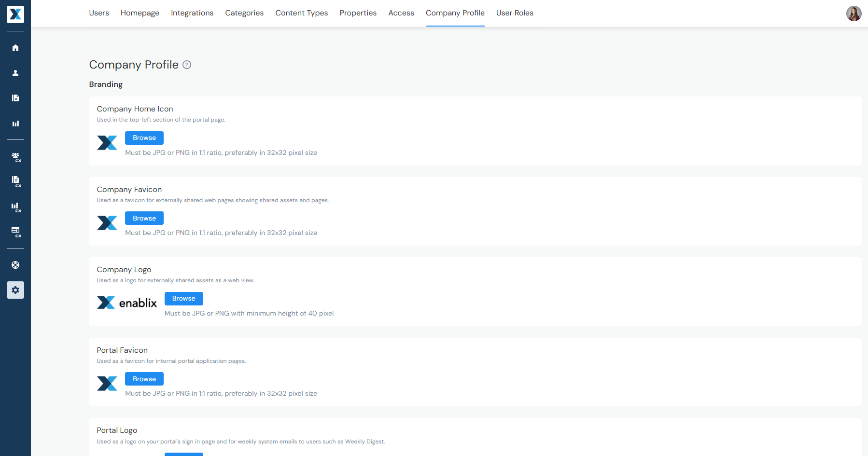Click the Company Home Icon image preview

[x=107, y=143]
